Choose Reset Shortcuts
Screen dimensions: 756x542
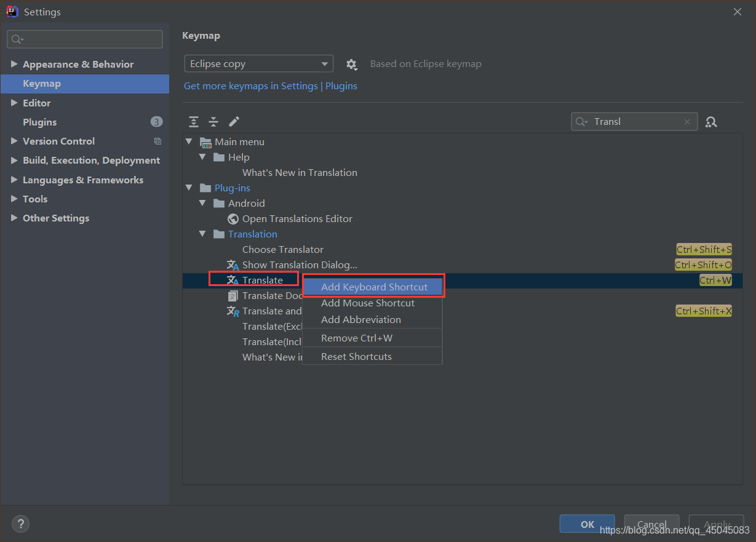click(373, 357)
